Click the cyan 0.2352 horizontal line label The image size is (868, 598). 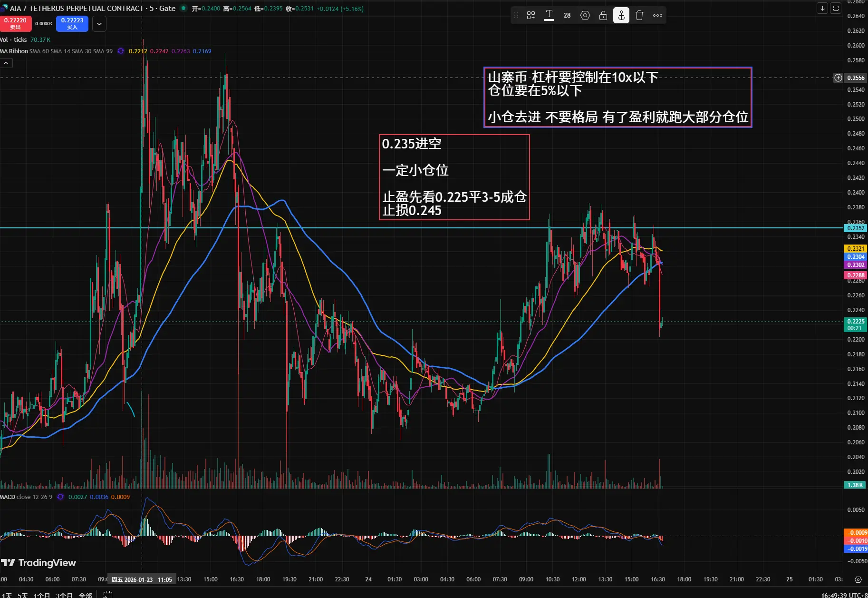click(x=856, y=228)
